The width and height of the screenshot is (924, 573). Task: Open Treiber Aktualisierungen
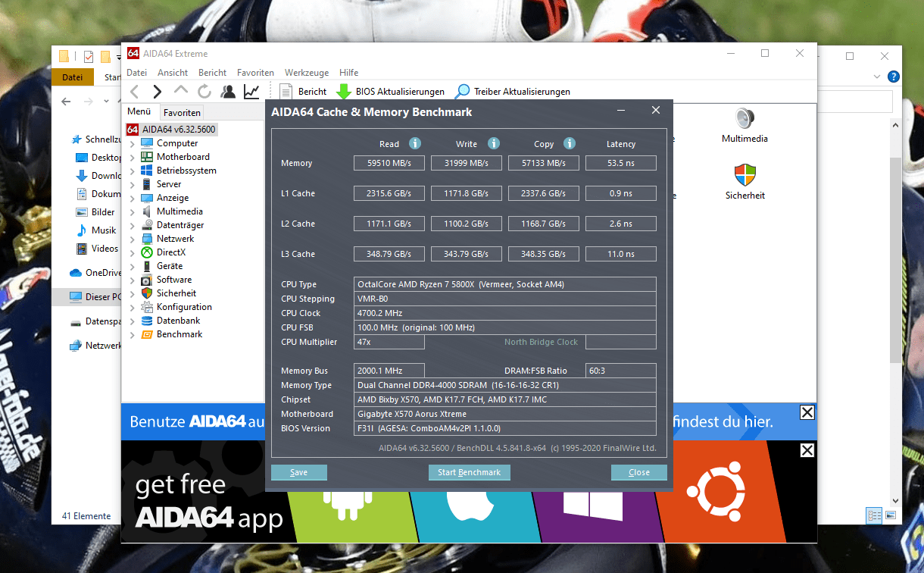[513, 92]
